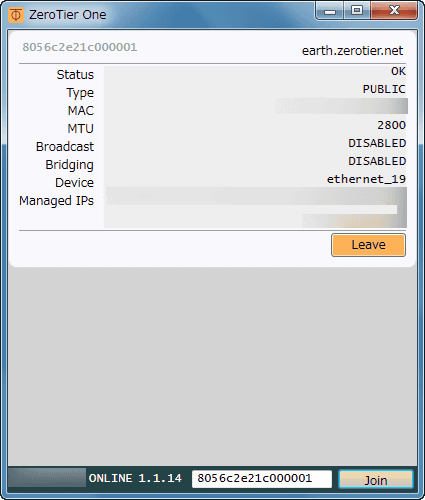Image resolution: width=425 pixels, height=500 pixels.
Task: Click the ZeroTier One window title
Action: (x=67, y=15)
